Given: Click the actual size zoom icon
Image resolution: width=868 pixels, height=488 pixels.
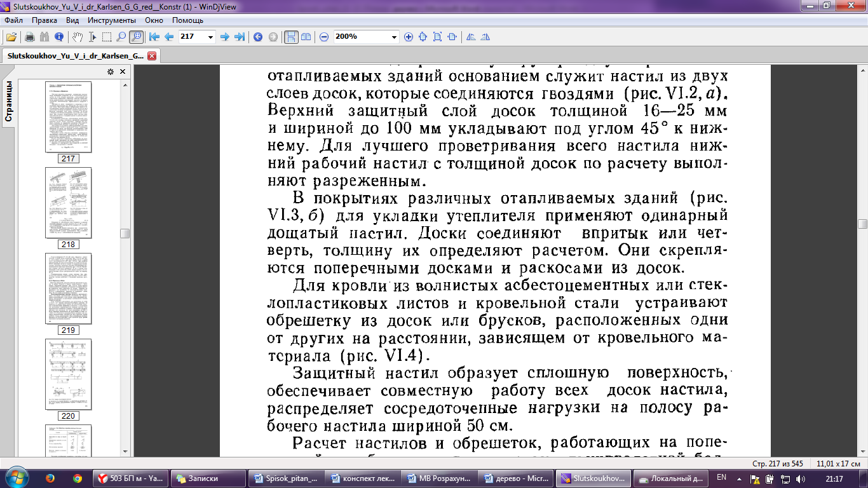Looking at the screenshot, I should 423,37.
